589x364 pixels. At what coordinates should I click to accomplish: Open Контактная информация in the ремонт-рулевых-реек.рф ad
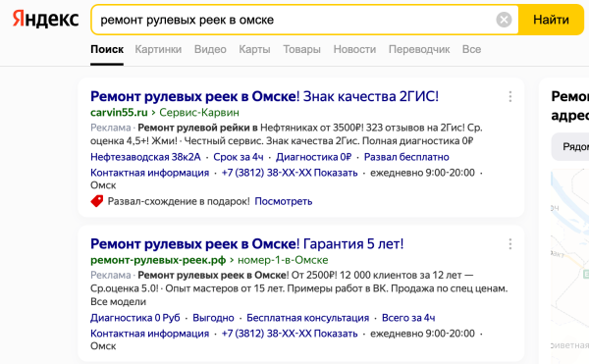tap(149, 334)
